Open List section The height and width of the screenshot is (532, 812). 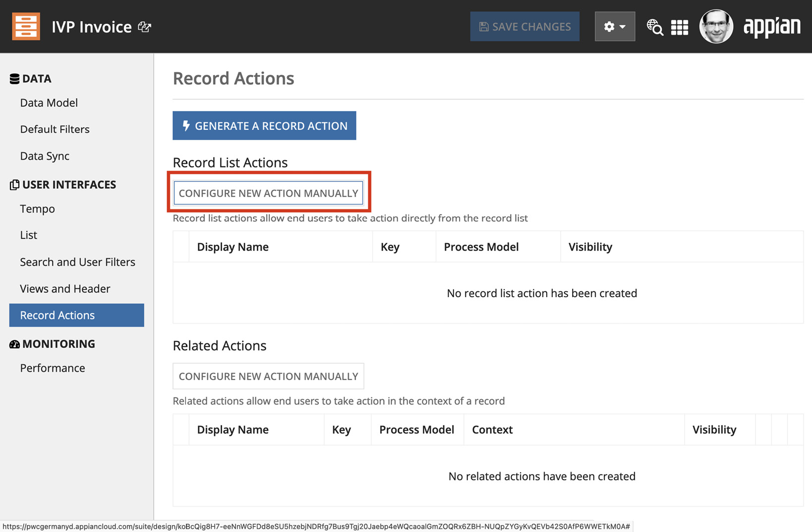[29, 235]
